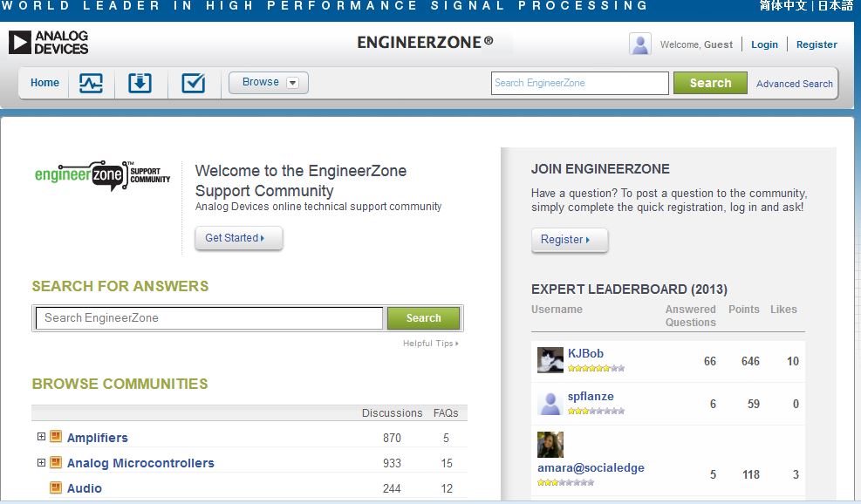This screenshot has width=861, height=504.
Task: Click the Username column header
Action: coord(557,309)
